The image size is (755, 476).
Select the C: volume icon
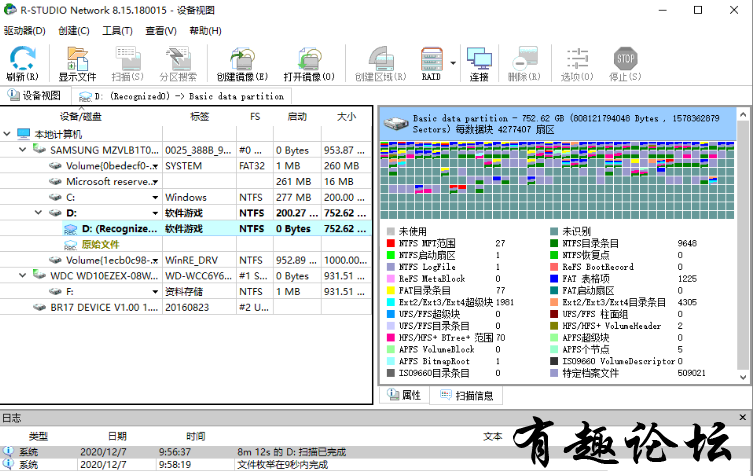pyautogui.click(x=56, y=197)
